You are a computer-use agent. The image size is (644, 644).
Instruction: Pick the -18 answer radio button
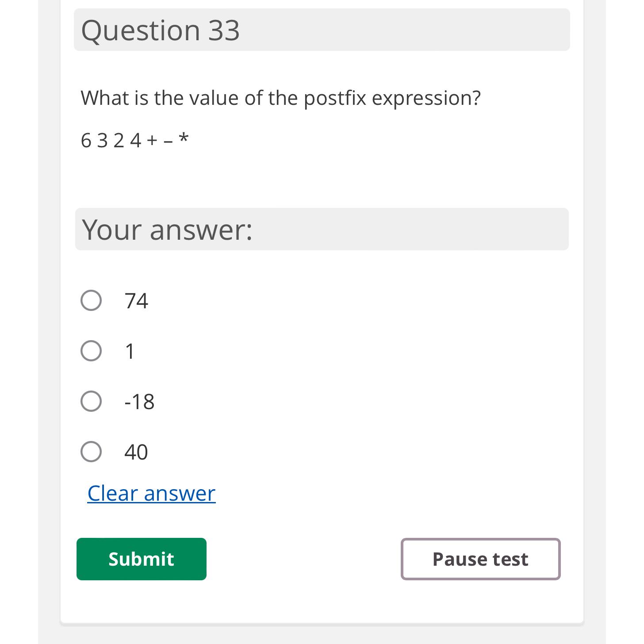tap(91, 401)
